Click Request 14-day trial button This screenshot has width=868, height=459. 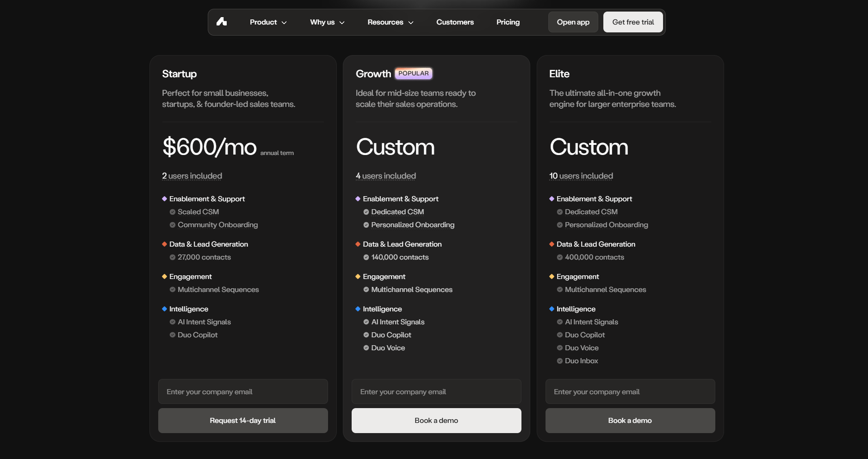(243, 420)
